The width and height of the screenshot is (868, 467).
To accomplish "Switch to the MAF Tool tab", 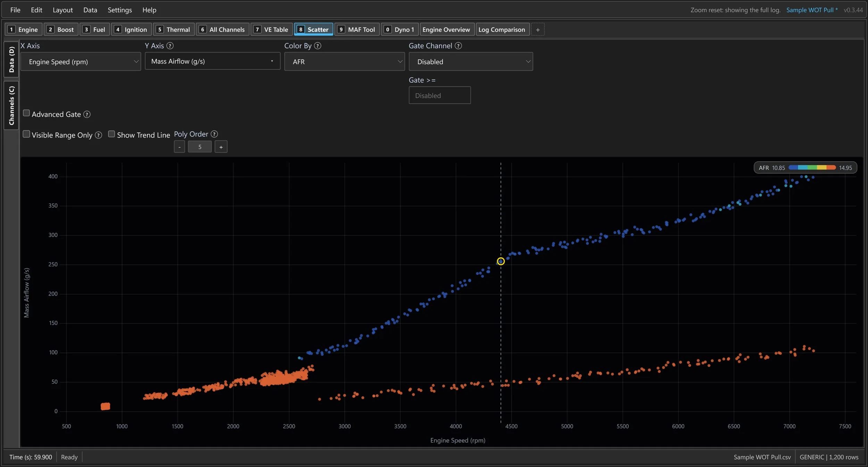I will tap(357, 30).
